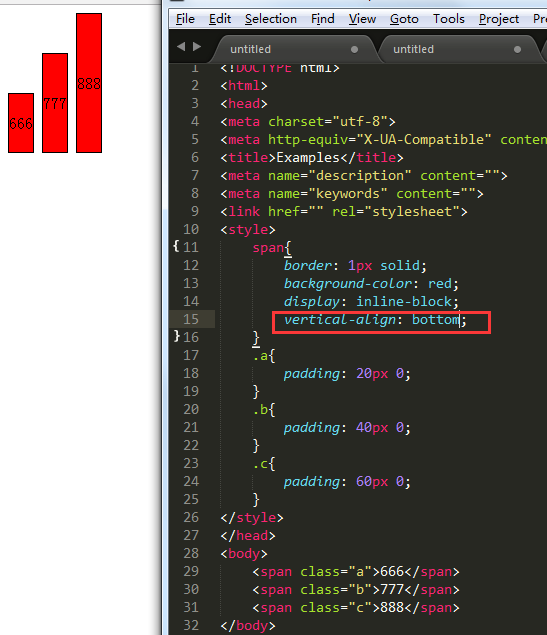Click the .a selector line
The width and height of the screenshot is (547, 635).
(x=264, y=356)
